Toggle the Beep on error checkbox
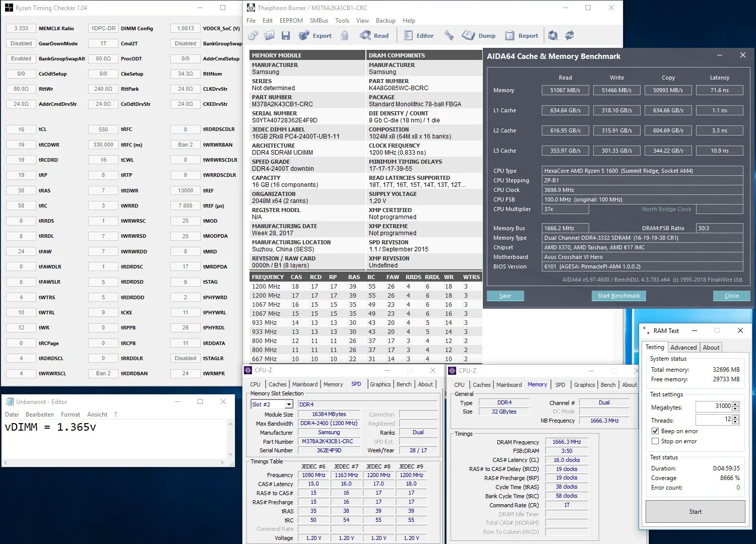The image size is (756, 544). point(655,431)
